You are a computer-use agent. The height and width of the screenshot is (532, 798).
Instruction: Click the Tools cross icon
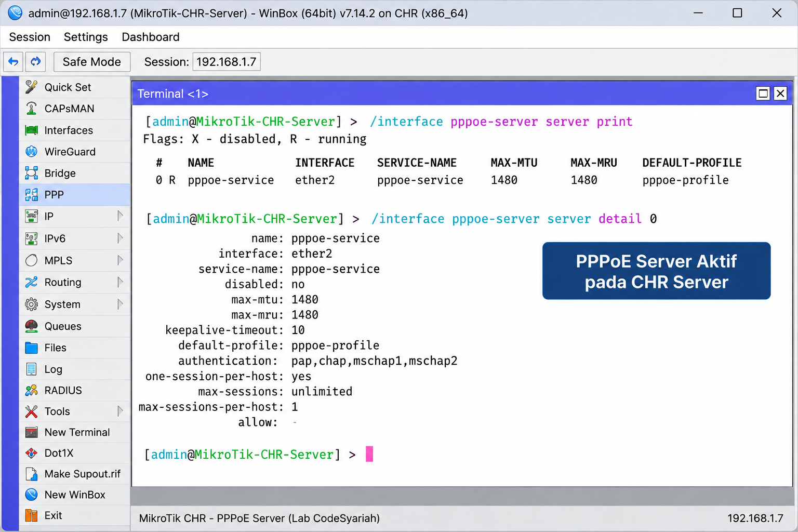point(31,411)
